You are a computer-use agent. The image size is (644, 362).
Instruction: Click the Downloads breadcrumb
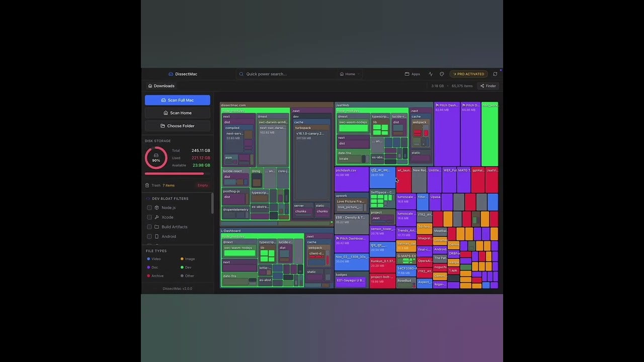tap(161, 86)
